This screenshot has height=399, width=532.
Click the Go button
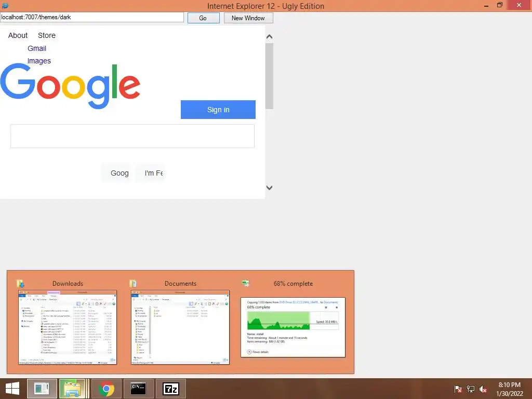coord(203,18)
